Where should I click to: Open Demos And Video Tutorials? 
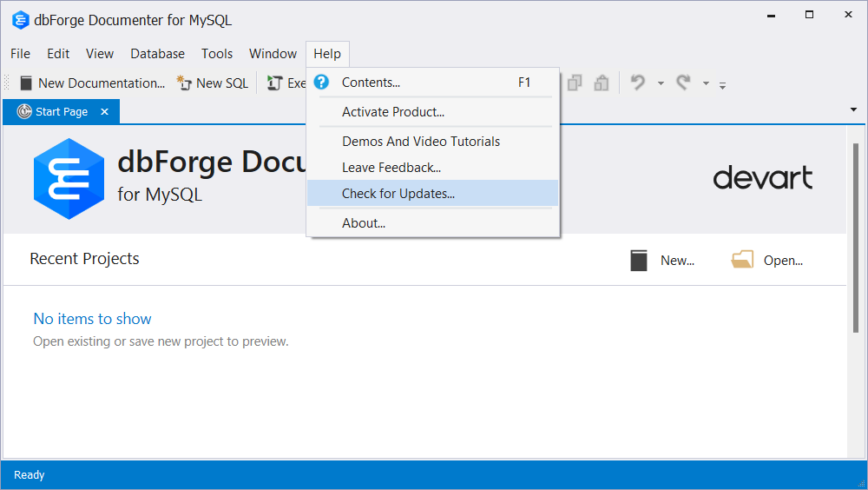tap(433, 142)
